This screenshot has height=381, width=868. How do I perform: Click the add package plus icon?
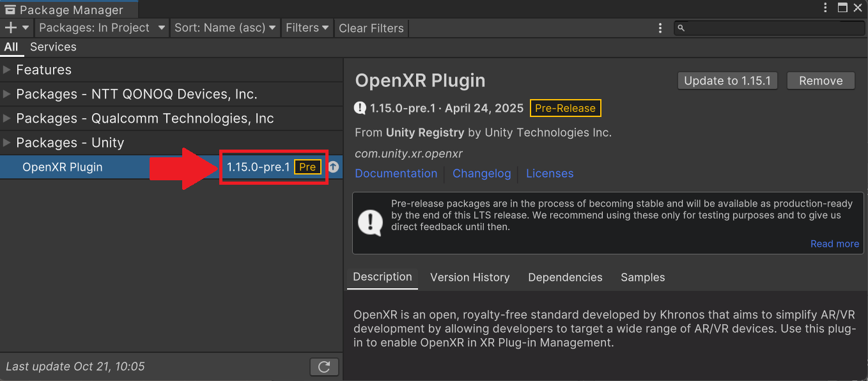(10, 27)
